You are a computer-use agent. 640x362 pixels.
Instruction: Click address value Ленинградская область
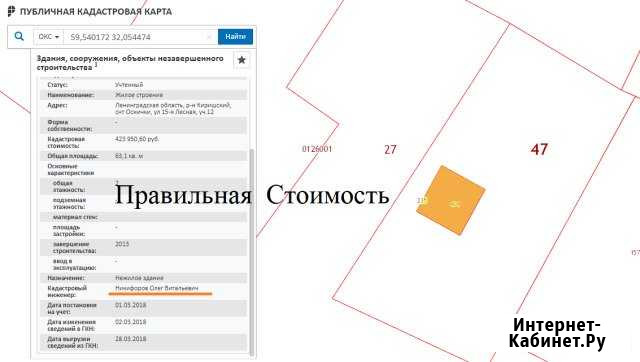point(173,108)
